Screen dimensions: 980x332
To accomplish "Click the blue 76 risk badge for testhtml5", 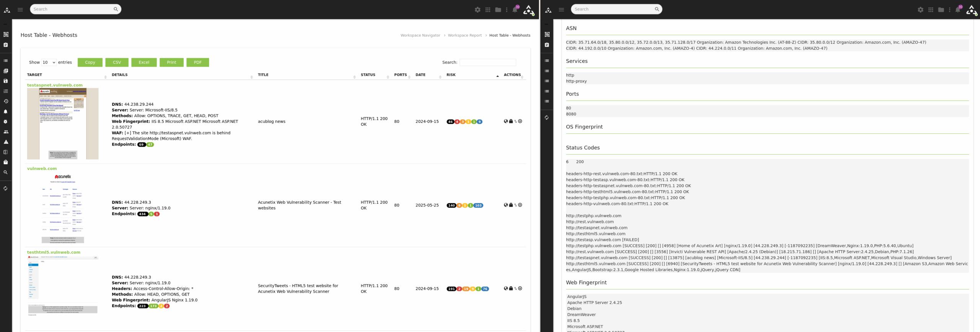I will [485, 289].
